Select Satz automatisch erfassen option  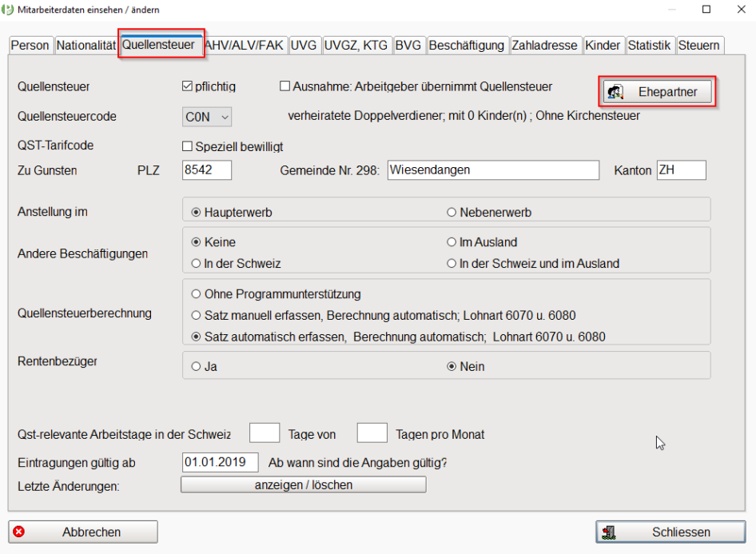coord(197,337)
